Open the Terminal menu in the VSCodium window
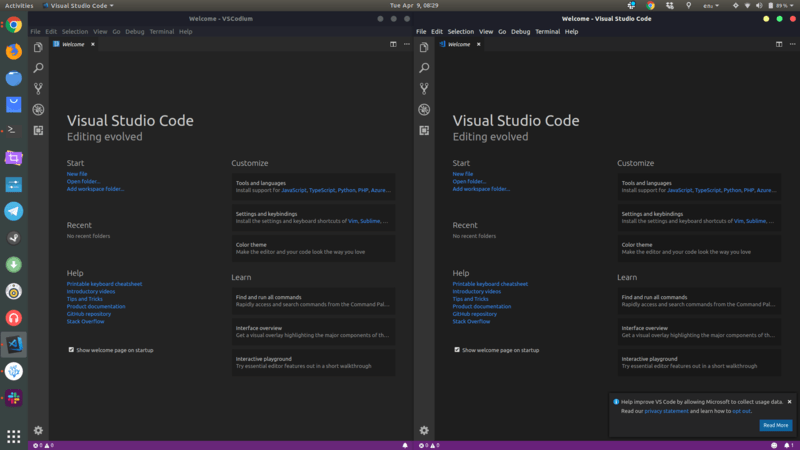The height and width of the screenshot is (450, 800). tap(161, 32)
